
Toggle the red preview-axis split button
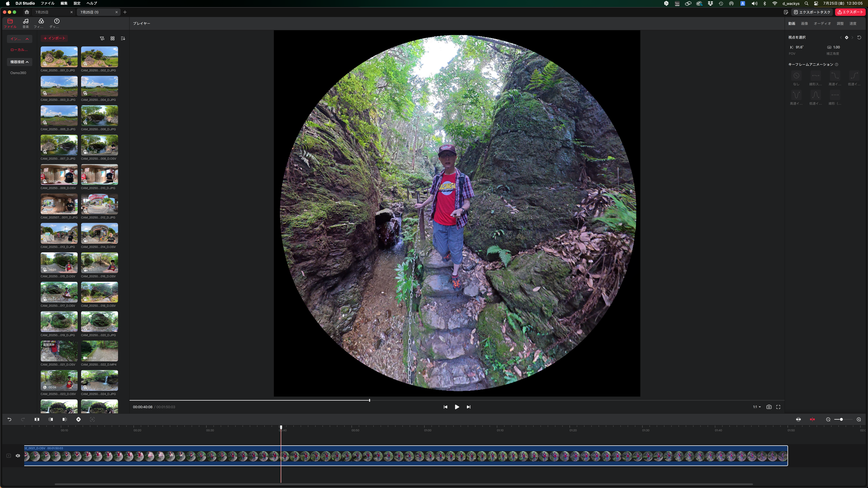812,419
